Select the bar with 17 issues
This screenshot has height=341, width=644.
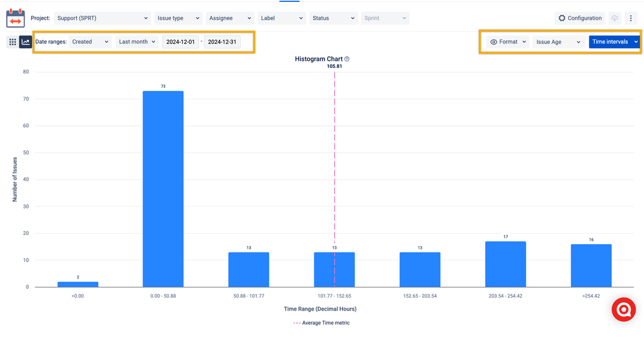pos(506,264)
